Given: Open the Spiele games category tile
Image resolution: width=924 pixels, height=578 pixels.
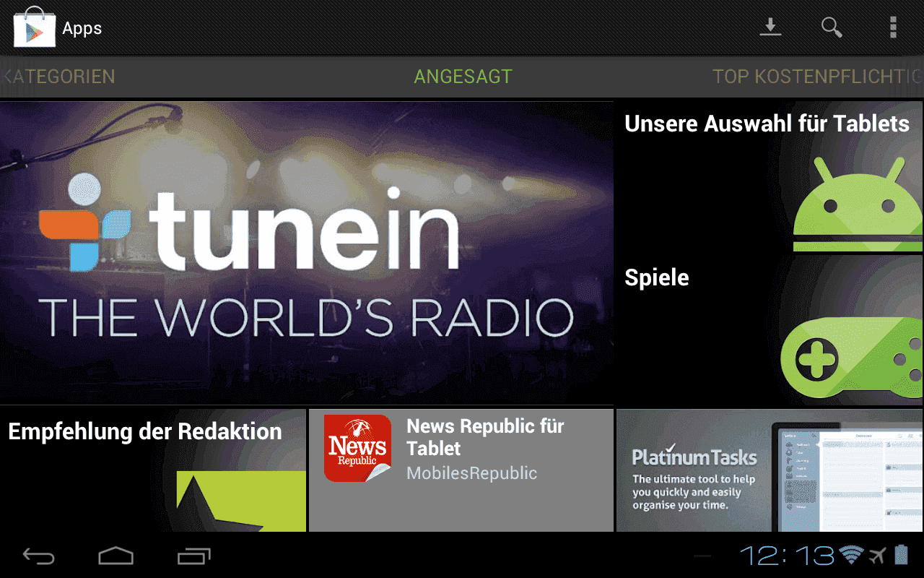Looking at the screenshot, I should click(x=768, y=330).
